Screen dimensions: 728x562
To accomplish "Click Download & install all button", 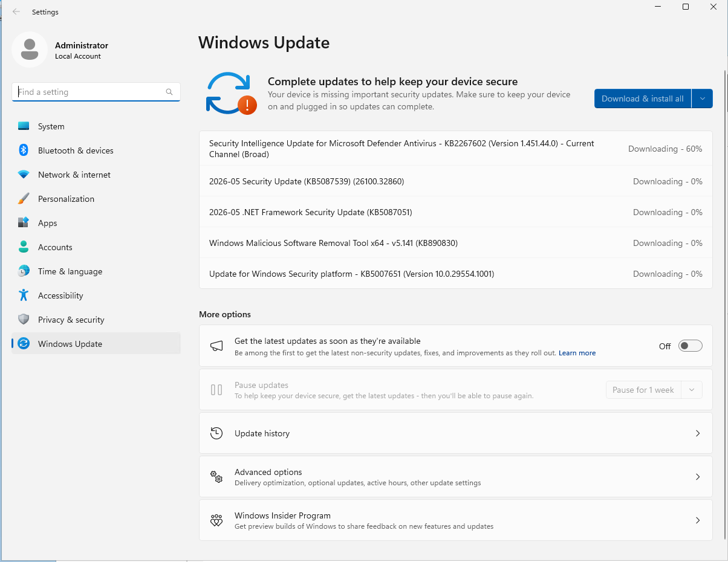I will [643, 99].
